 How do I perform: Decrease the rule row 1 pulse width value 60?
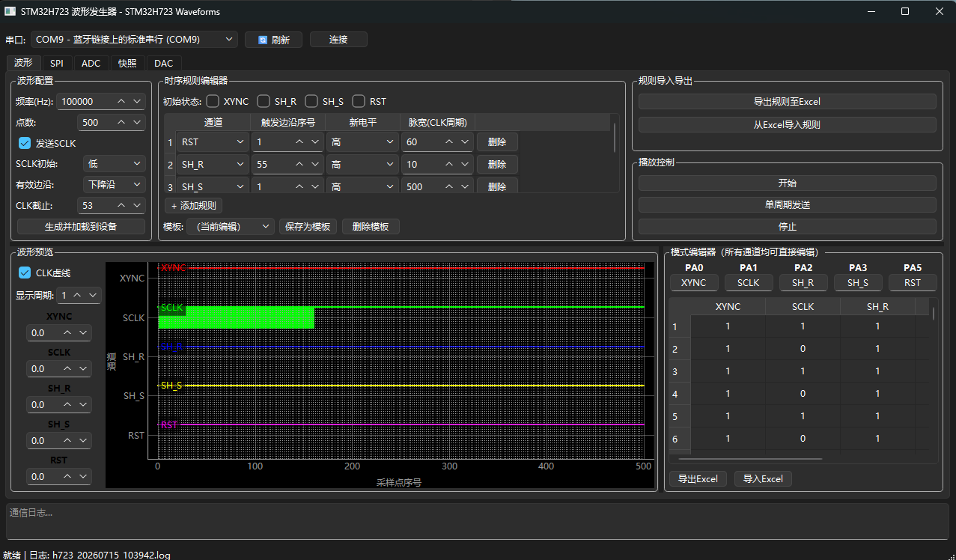coord(464,141)
